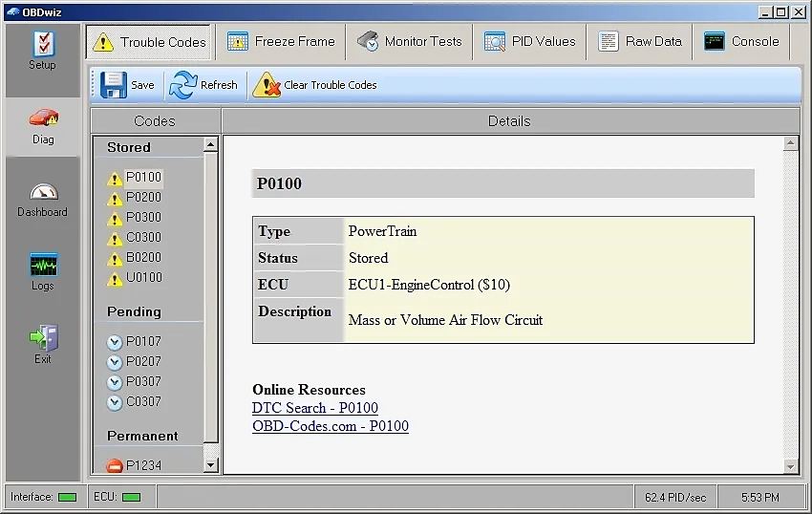The image size is (812, 514).
Task: Click the Mass or Volume Air Flow Circuit description
Action: tap(445, 320)
